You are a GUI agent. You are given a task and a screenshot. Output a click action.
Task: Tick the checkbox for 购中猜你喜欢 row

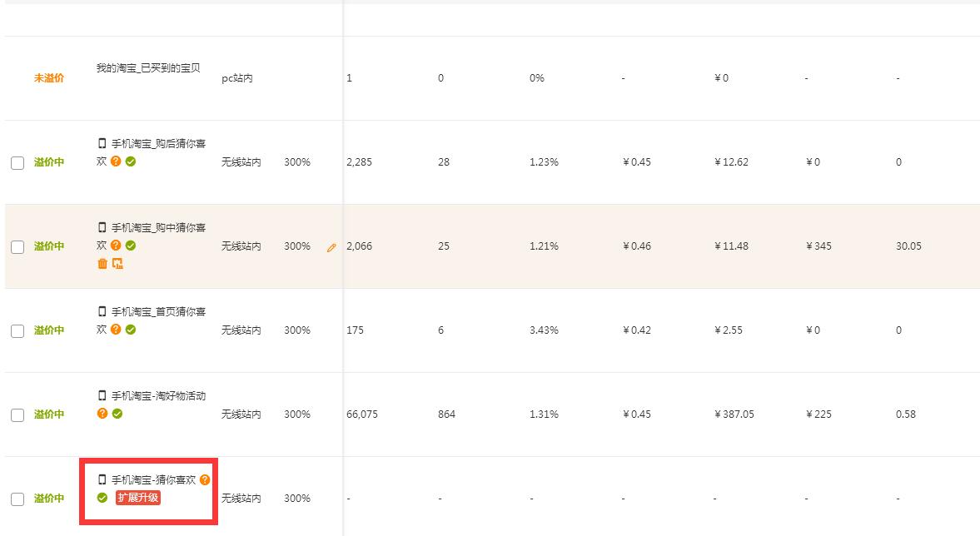coord(17,247)
